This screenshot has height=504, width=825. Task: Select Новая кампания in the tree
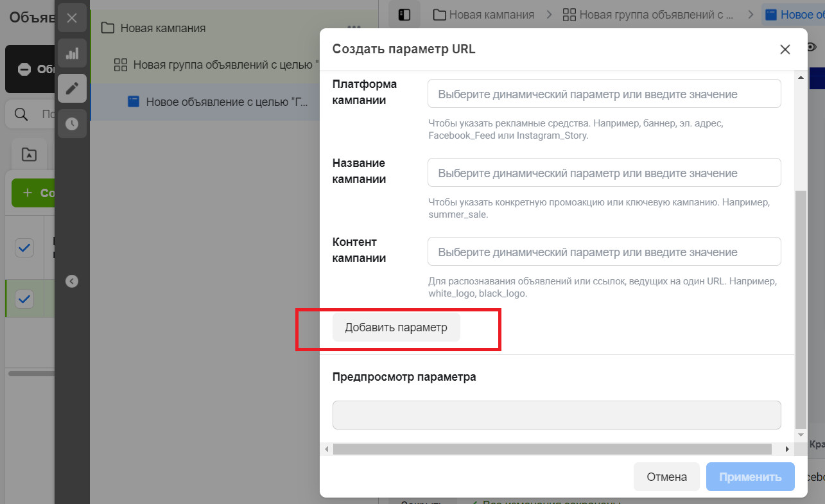pyautogui.click(x=163, y=28)
